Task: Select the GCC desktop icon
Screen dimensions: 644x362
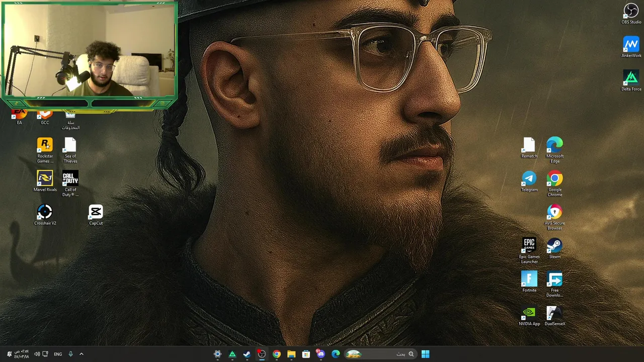Action: coord(45,117)
